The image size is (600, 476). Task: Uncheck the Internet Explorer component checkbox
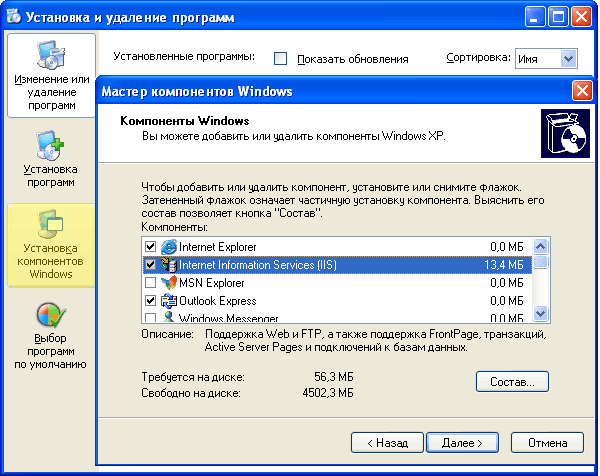coord(150,247)
